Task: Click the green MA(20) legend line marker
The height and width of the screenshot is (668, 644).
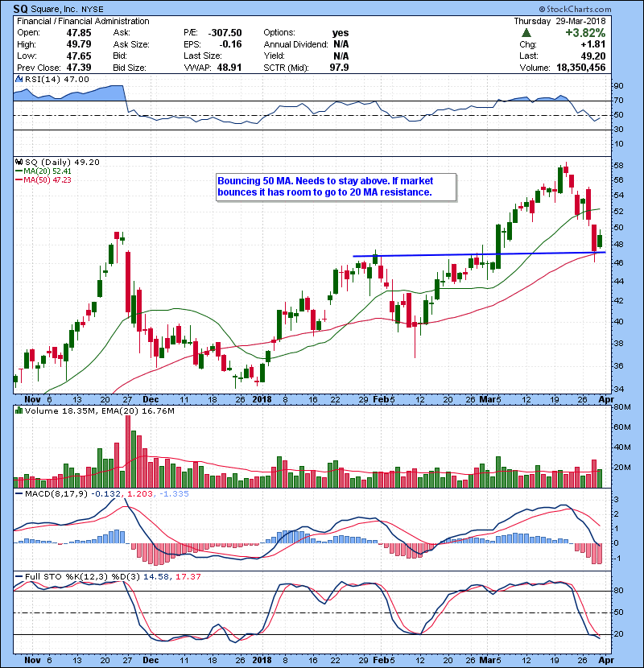Action: (x=19, y=171)
